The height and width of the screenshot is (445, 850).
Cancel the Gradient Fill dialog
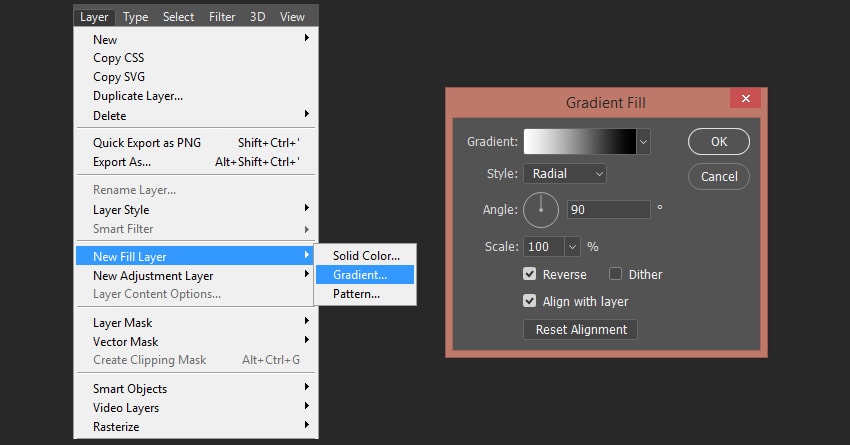(718, 177)
